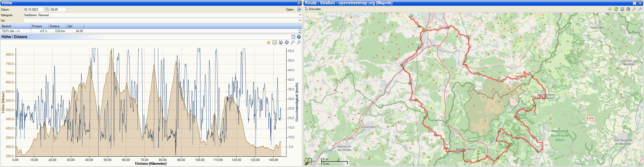This screenshot has width=644, height=167.
Task: Save the route map image
Action: 622,9
